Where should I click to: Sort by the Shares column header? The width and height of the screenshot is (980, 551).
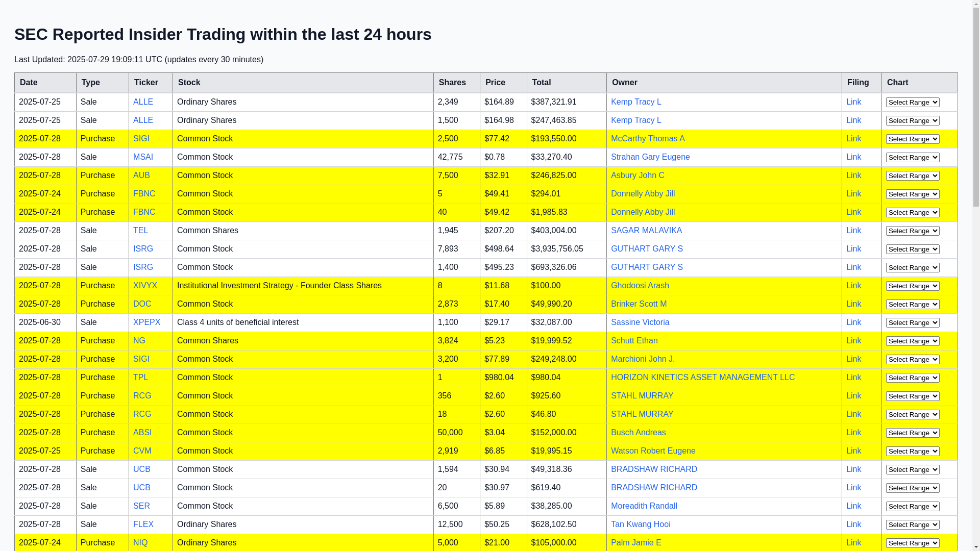[457, 83]
